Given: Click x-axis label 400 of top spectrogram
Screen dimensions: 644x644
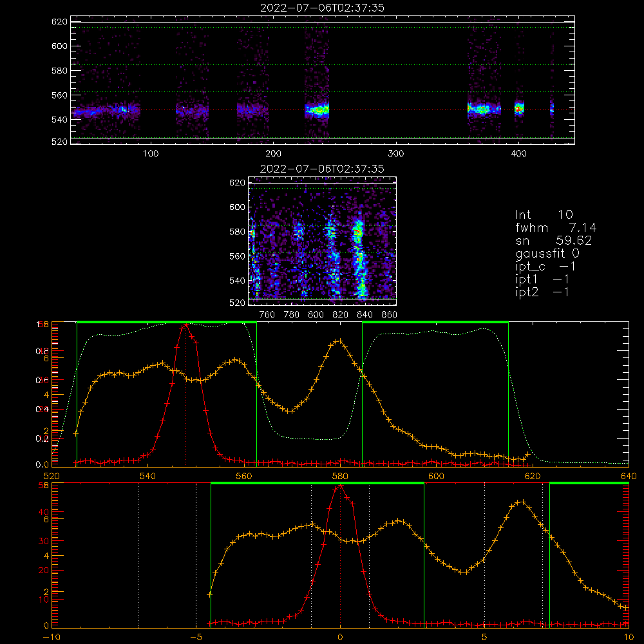Looking at the screenshot, I should tap(518, 154).
